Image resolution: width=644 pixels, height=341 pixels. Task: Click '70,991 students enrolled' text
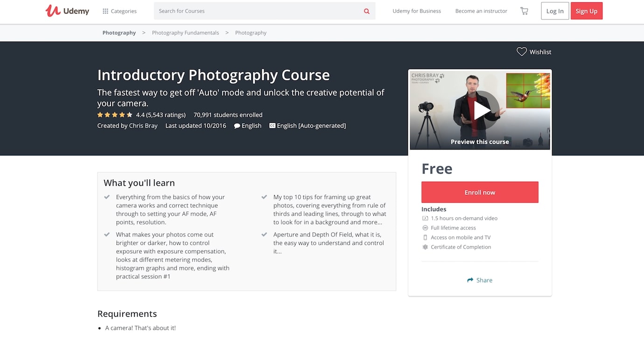[228, 115]
